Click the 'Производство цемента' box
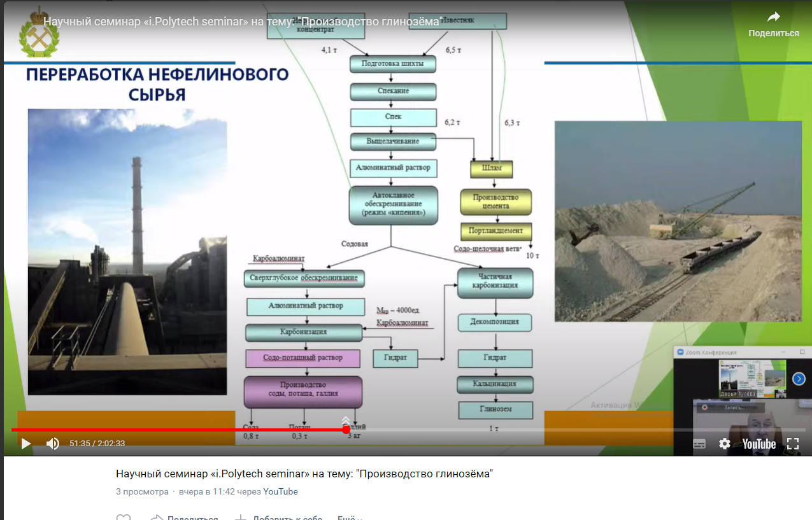812x520 pixels. [496, 202]
